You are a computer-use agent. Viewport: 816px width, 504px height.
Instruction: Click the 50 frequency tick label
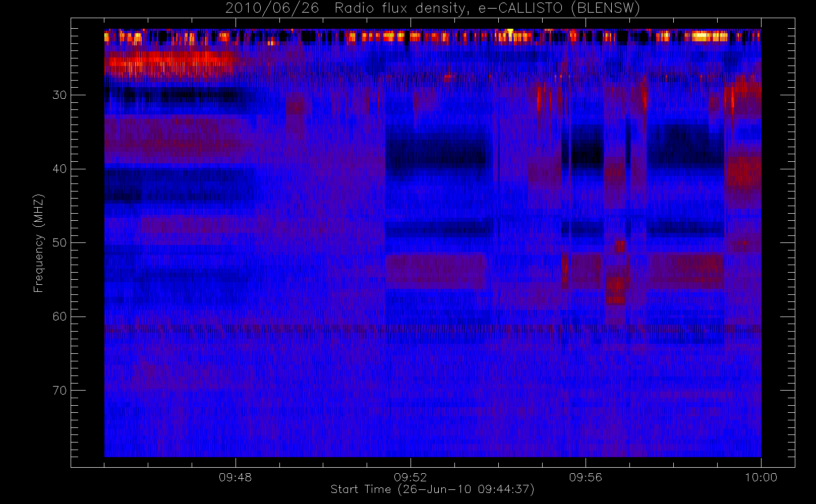coord(60,243)
